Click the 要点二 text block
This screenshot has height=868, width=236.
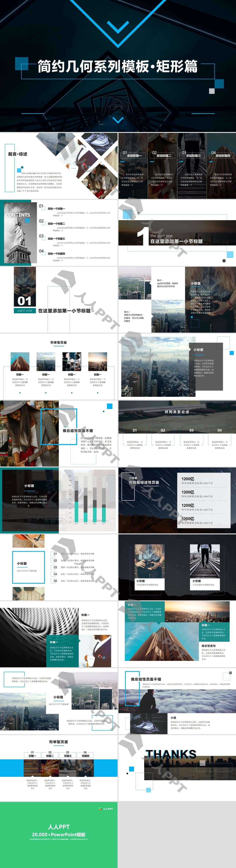134,316
